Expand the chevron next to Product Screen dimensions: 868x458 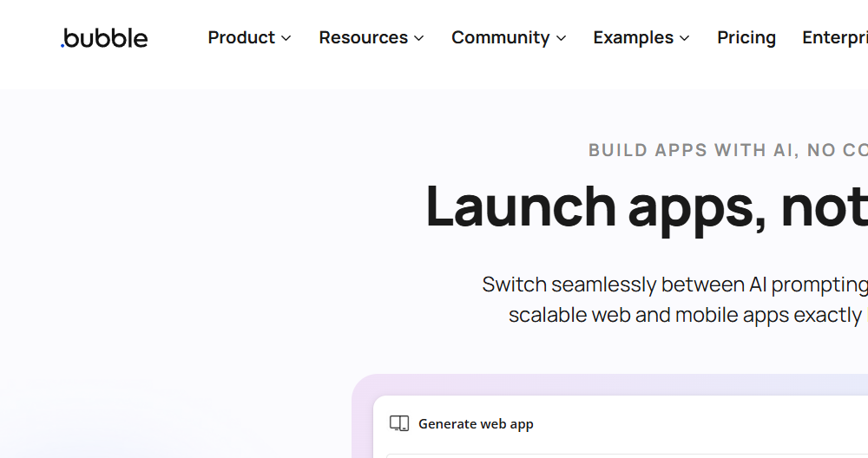tap(286, 38)
